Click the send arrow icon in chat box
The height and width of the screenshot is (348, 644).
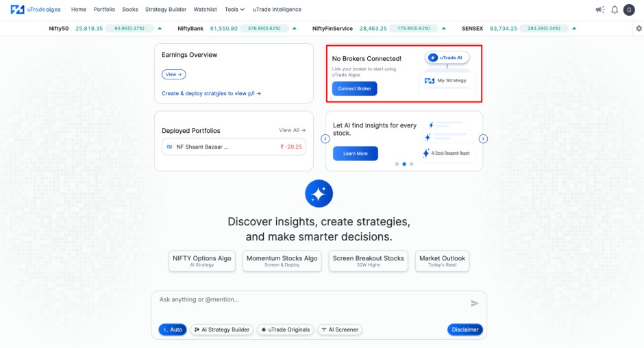tap(474, 303)
